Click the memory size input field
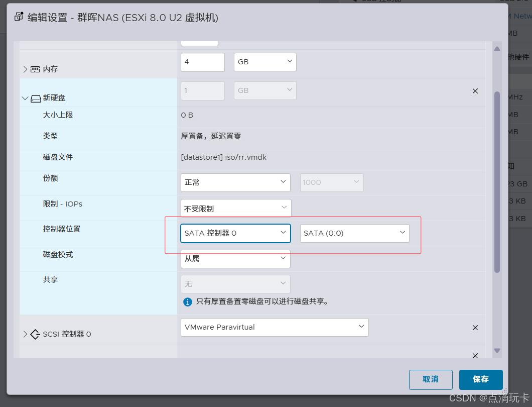Viewport: 532px width, 407px height. 203,62
